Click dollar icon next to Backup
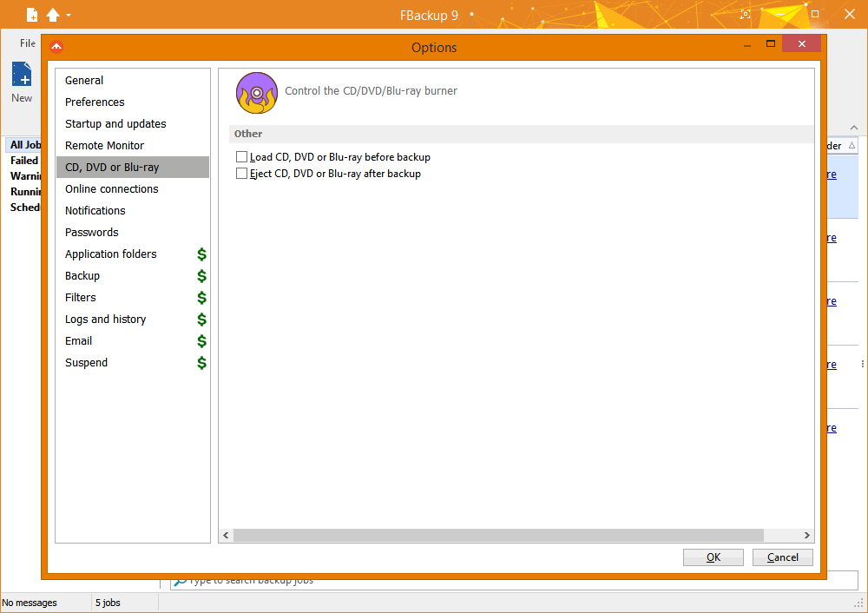The width and height of the screenshot is (868, 613). (201, 276)
